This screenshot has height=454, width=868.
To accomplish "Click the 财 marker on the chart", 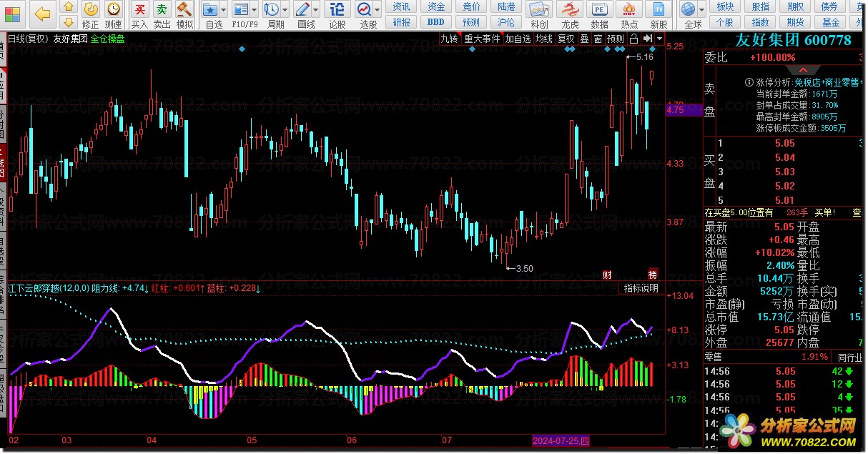I will tap(607, 275).
